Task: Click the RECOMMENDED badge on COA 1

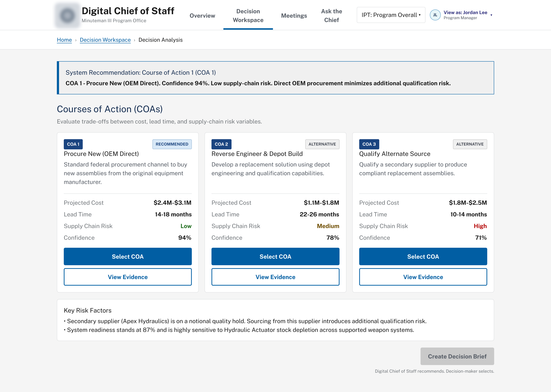Action: [172, 144]
